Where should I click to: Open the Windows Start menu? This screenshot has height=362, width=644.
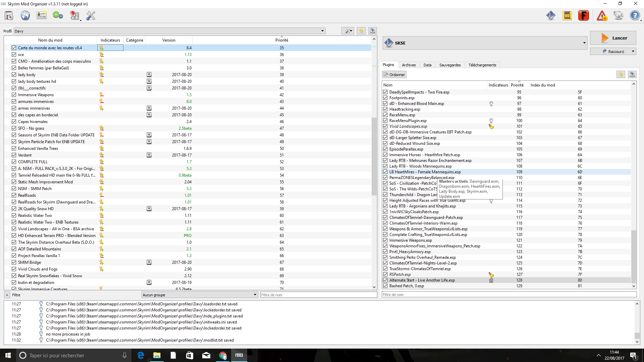click(x=8, y=355)
